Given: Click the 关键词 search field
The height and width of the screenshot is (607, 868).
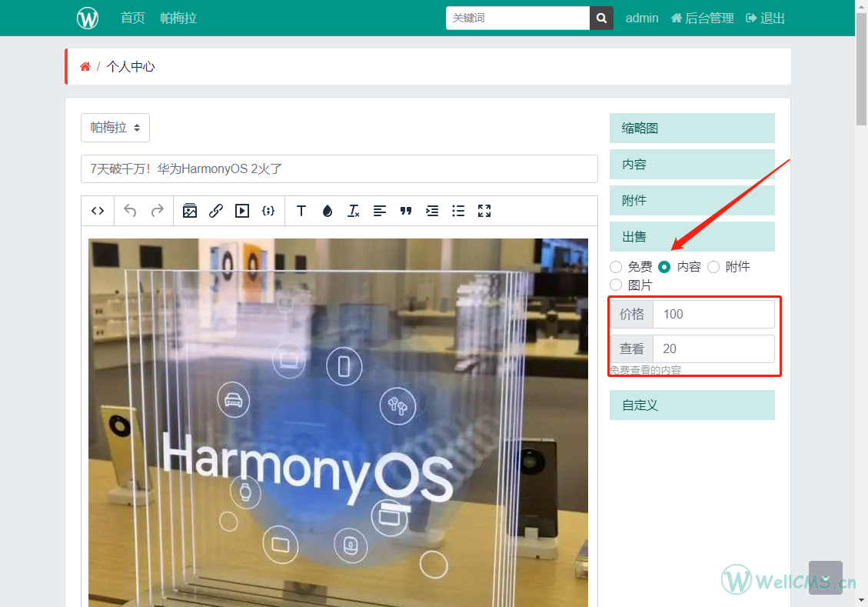Looking at the screenshot, I should [x=517, y=18].
